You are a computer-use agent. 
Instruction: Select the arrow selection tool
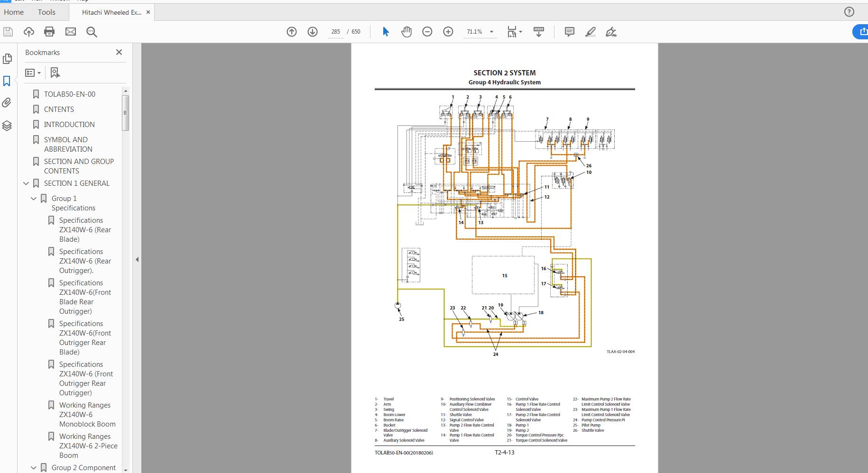coord(386,32)
